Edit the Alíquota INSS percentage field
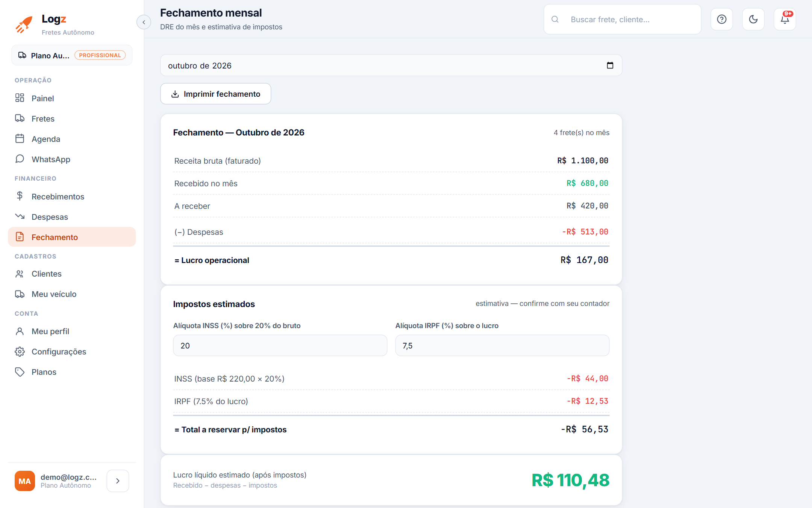 pyautogui.click(x=280, y=345)
